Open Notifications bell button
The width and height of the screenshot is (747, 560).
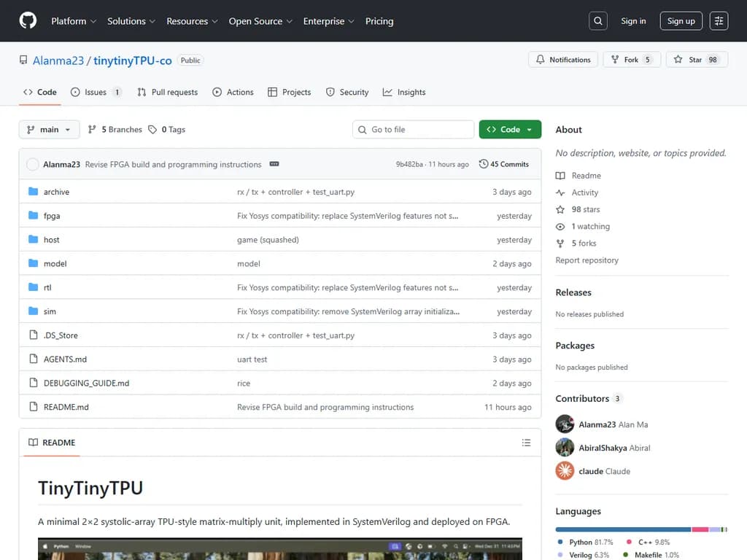pyautogui.click(x=563, y=60)
